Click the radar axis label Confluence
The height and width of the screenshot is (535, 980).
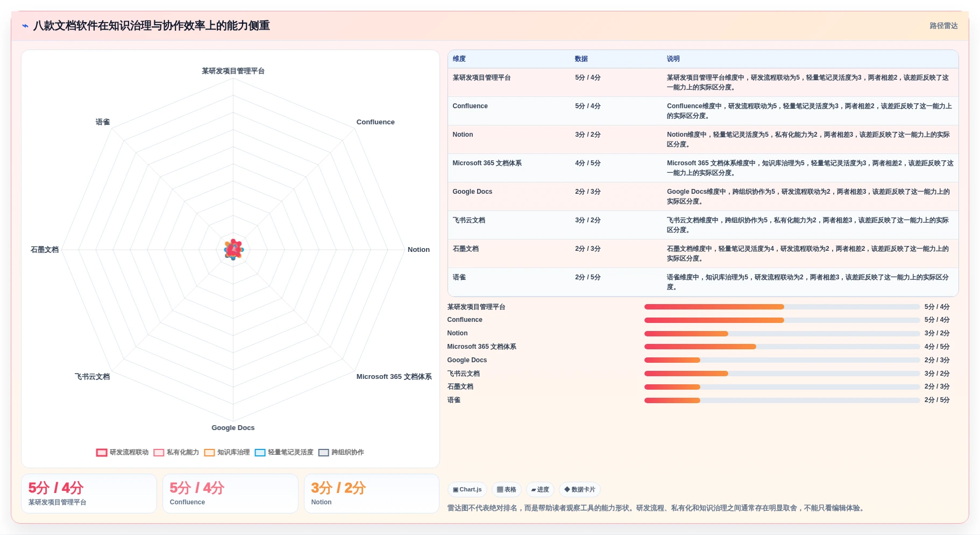[375, 122]
